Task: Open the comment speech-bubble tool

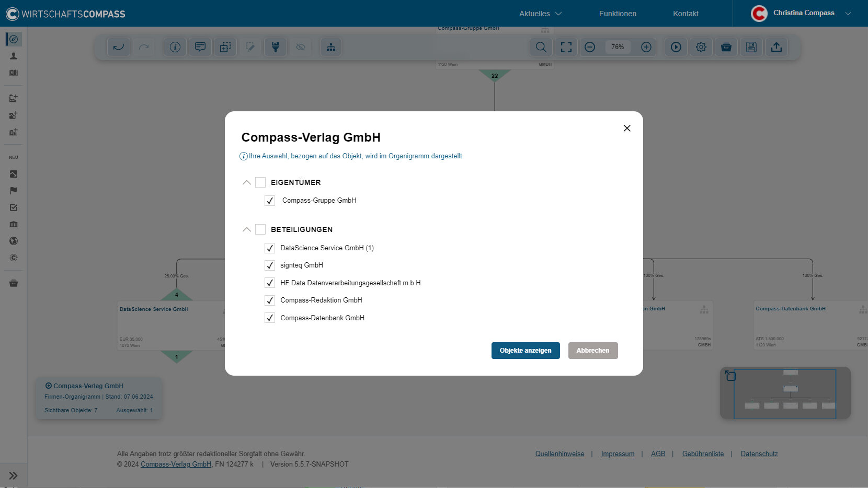Action: 200,47
